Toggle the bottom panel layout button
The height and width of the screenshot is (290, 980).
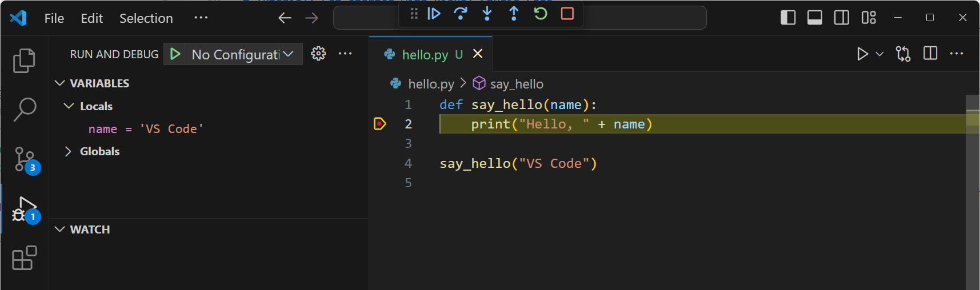coord(814,18)
